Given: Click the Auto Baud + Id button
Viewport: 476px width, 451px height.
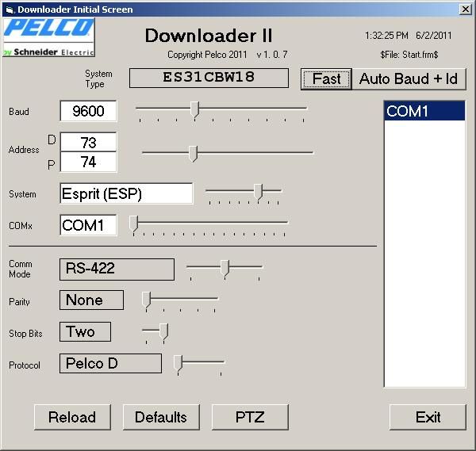Looking at the screenshot, I should [409, 78].
